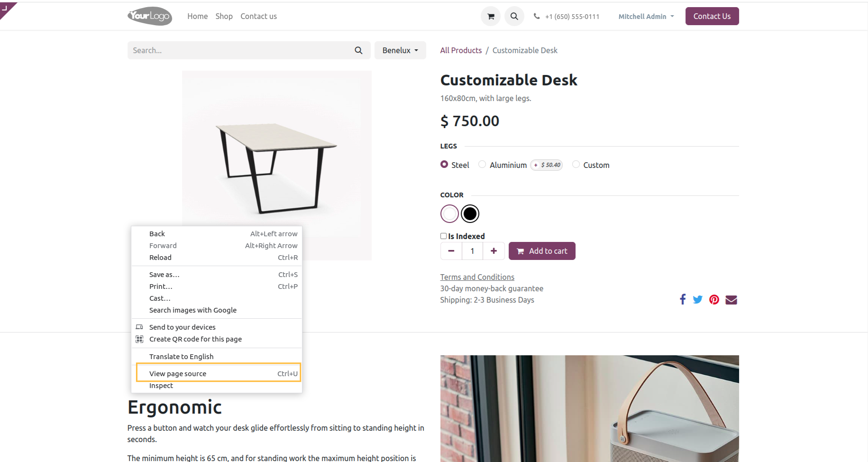Click the YourLogo site logo
This screenshot has height=462, width=868.
(150, 16)
